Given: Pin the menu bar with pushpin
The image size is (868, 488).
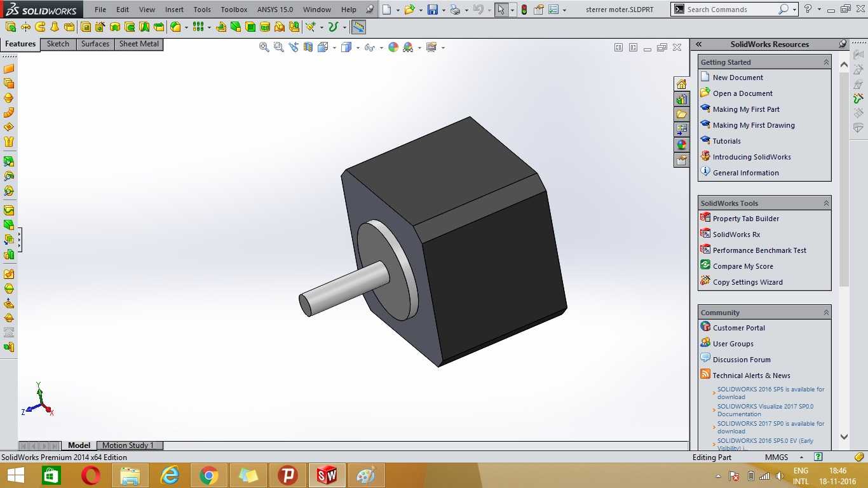Looking at the screenshot, I should [x=370, y=10].
